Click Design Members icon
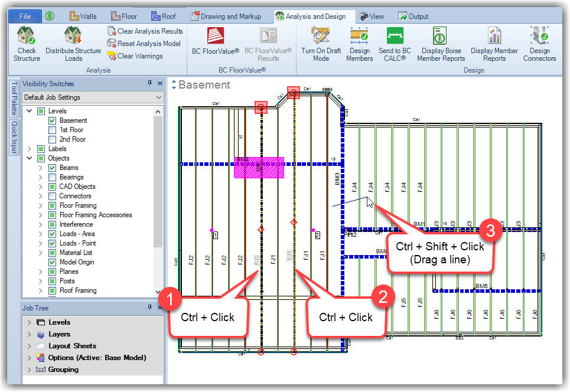The width and height of the screenshot is (570, 392). (359, 37)
